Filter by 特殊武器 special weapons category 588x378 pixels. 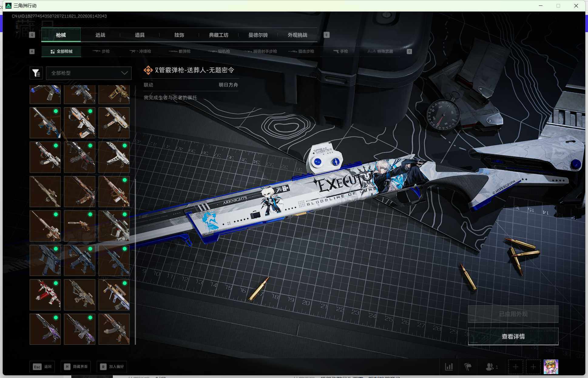(x=380, y=52)
